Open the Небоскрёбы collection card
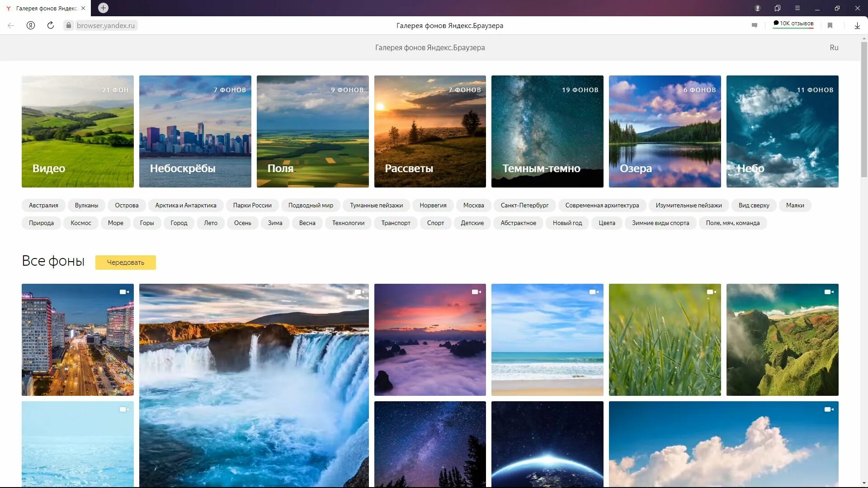 [195, 131]
